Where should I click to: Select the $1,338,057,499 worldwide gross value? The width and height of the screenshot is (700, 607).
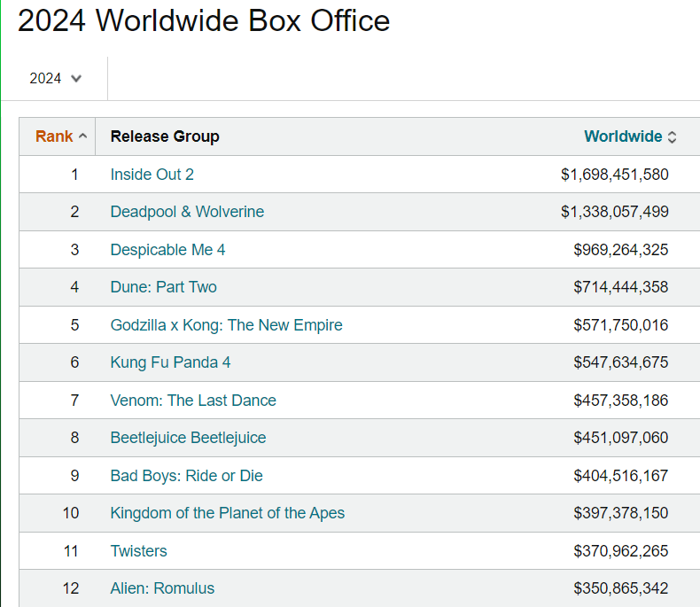click(x=615, y=212)
